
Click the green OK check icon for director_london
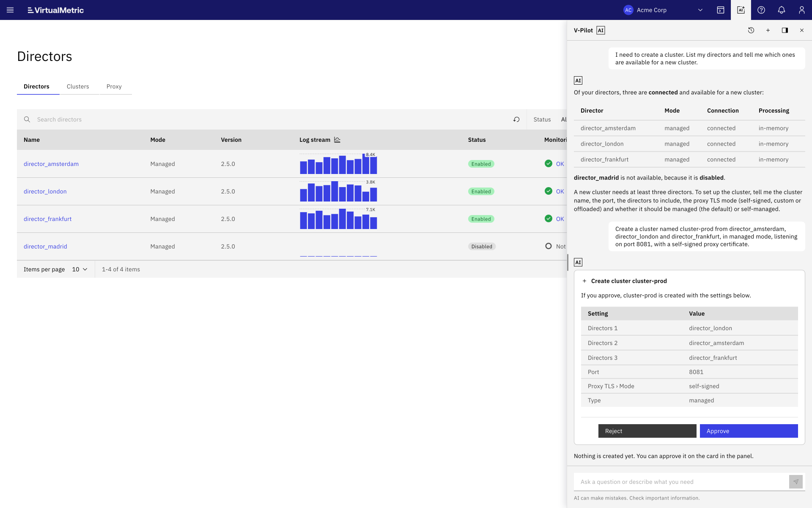coord(549,191)
